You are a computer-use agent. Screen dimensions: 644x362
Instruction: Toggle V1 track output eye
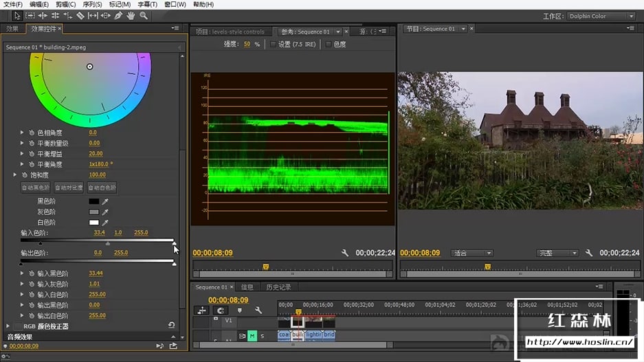(216, 319)
